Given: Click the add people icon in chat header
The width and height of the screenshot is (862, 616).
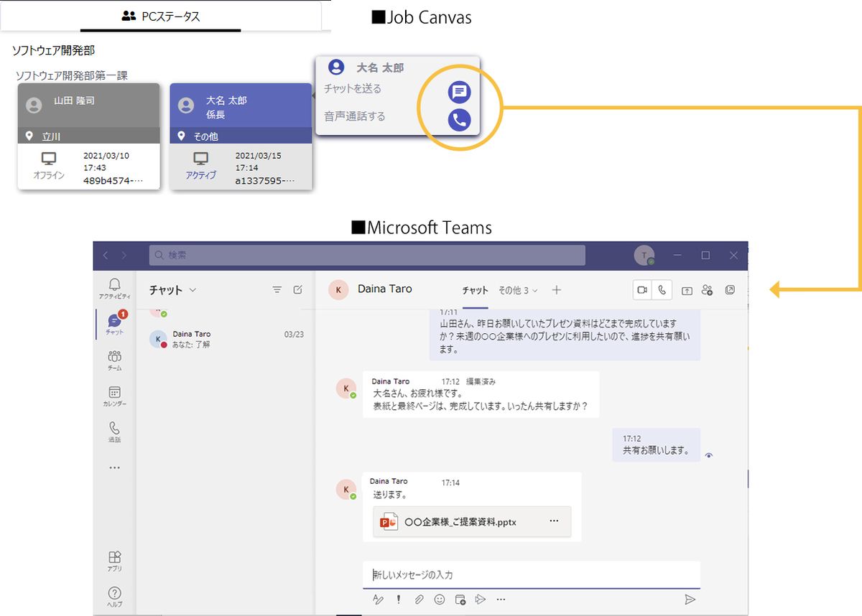Looking at the screenshot, I should click(x=708, y=290).
